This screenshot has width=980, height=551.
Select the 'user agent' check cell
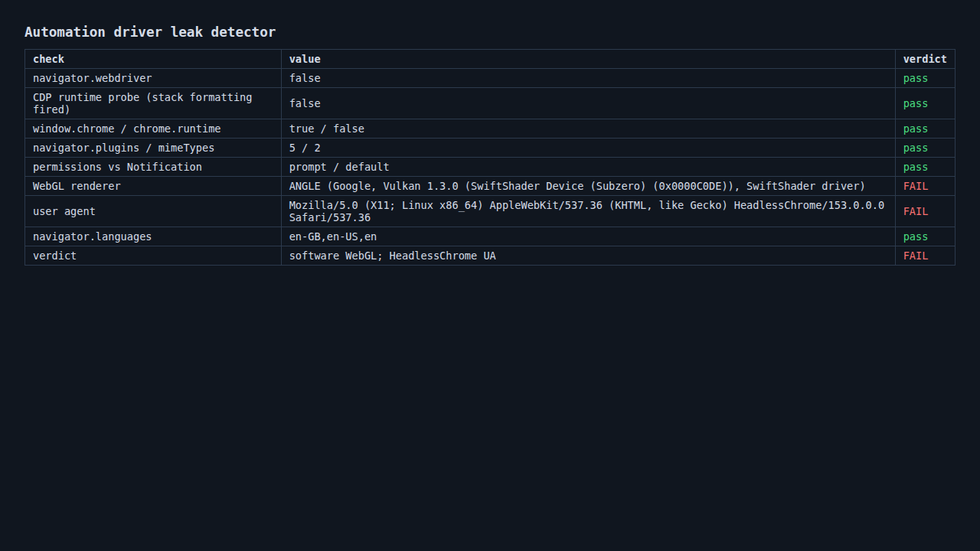(x=153, y=211)
